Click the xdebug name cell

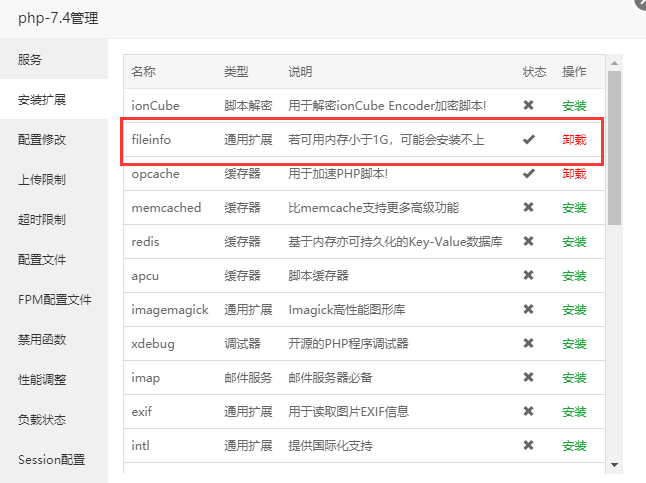(153, 344)
